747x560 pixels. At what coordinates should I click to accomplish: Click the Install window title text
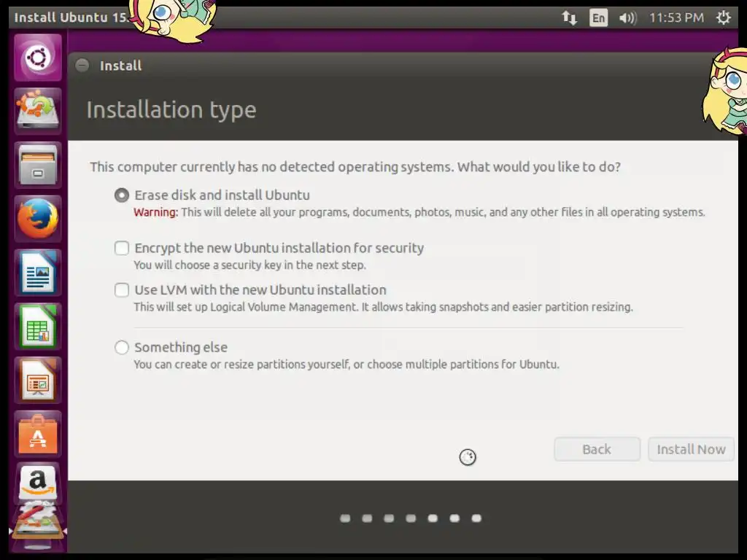120,66
